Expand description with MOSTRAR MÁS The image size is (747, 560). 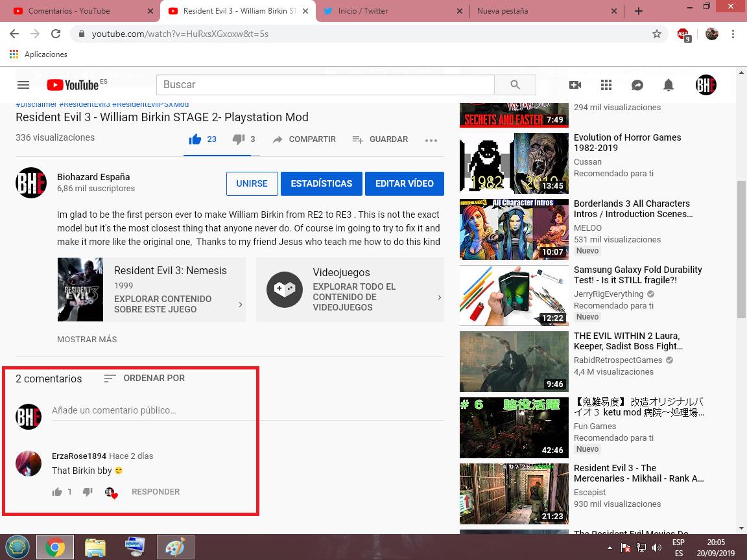87,339
